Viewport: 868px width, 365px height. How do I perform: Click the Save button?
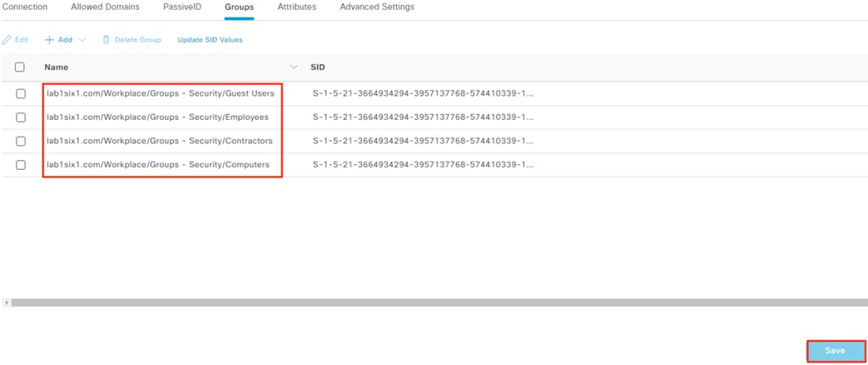pyautogui.click(x=836, y=351)
